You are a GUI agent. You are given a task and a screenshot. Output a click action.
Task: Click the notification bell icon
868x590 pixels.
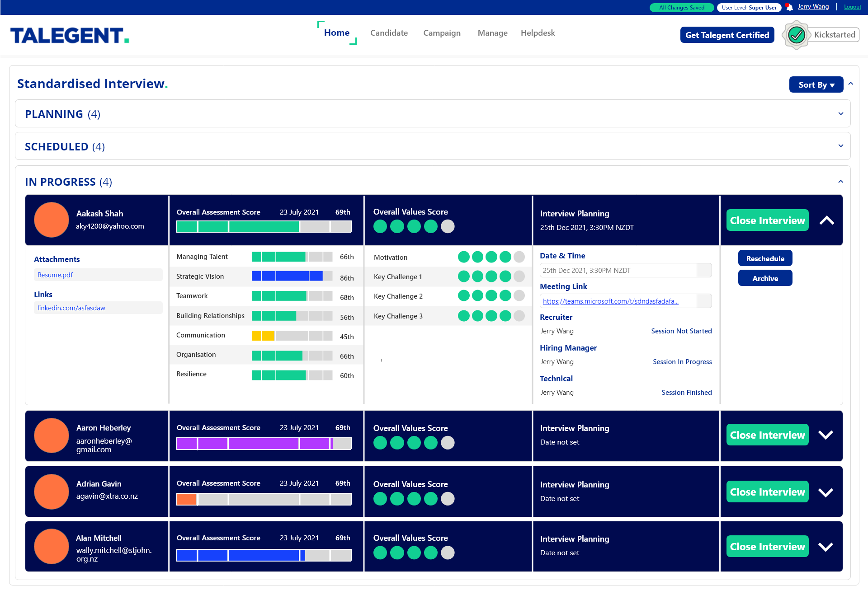pos(789,7)
